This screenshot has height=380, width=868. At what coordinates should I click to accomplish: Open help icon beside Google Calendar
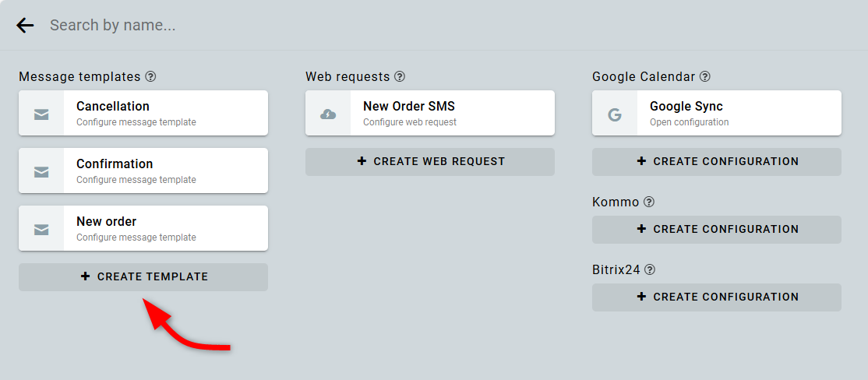click(x=705, y=76)
